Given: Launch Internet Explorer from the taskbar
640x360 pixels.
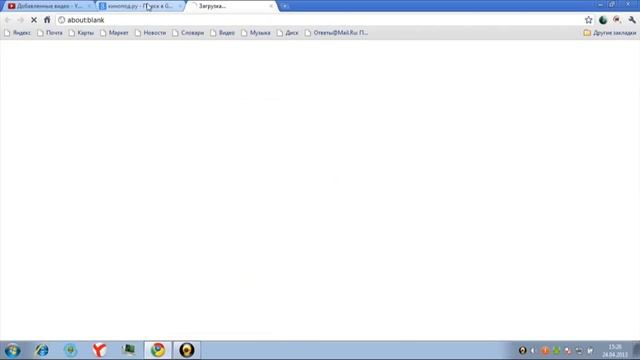Looking at the screenshot, I should [42, 350].
